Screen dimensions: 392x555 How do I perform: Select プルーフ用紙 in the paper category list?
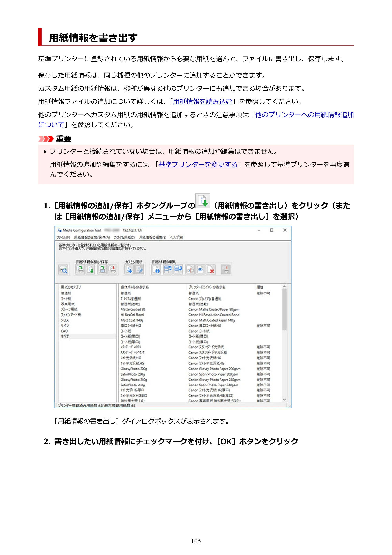coord(69,309)
